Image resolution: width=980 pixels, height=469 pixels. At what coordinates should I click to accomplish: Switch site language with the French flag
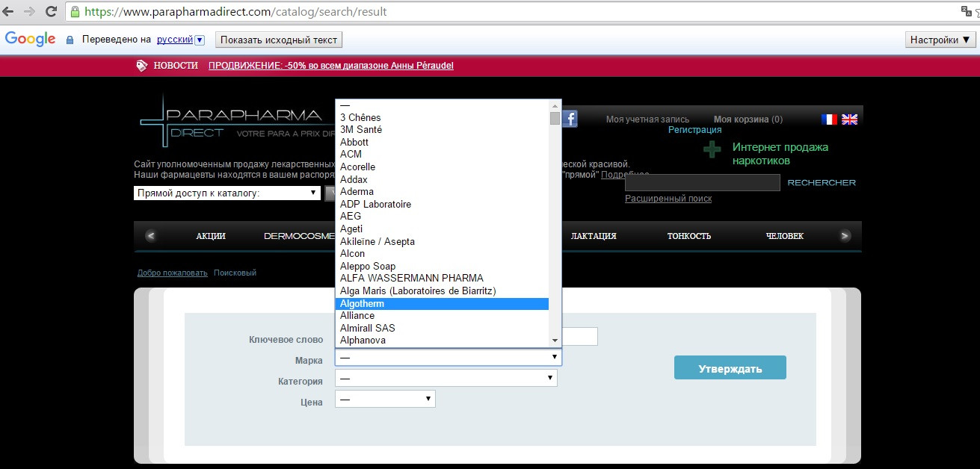coord(829,119)
